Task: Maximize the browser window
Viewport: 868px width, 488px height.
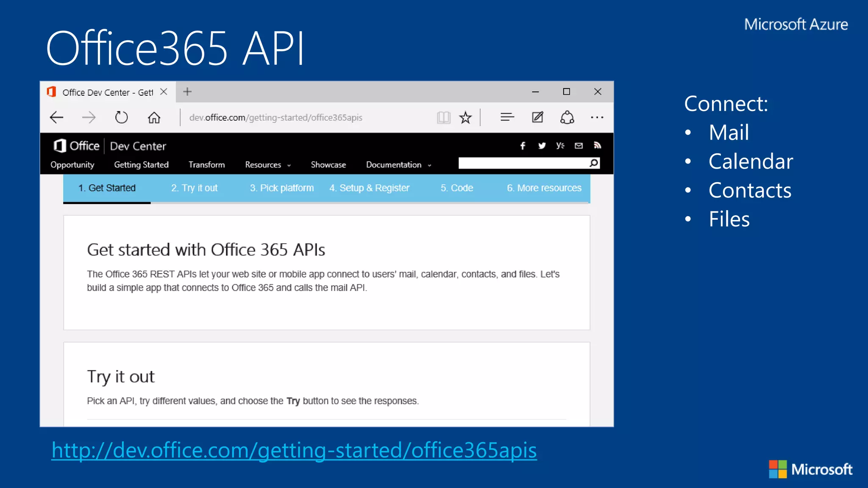Action: point(566,91)
